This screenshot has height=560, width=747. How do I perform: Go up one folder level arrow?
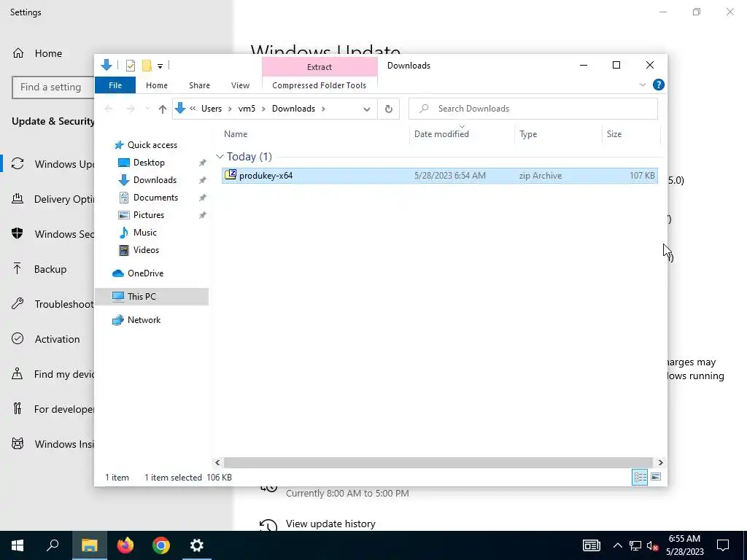163,109
